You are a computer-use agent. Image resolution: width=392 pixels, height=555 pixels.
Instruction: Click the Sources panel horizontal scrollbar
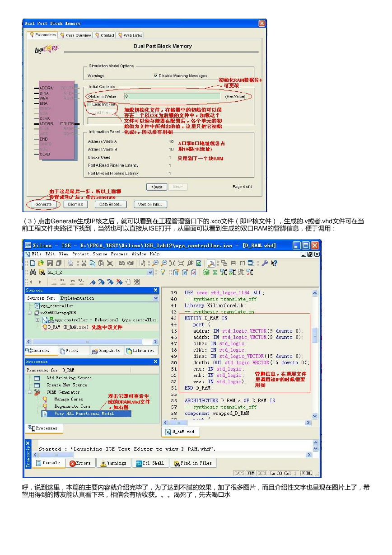click(x=92, y=342)
